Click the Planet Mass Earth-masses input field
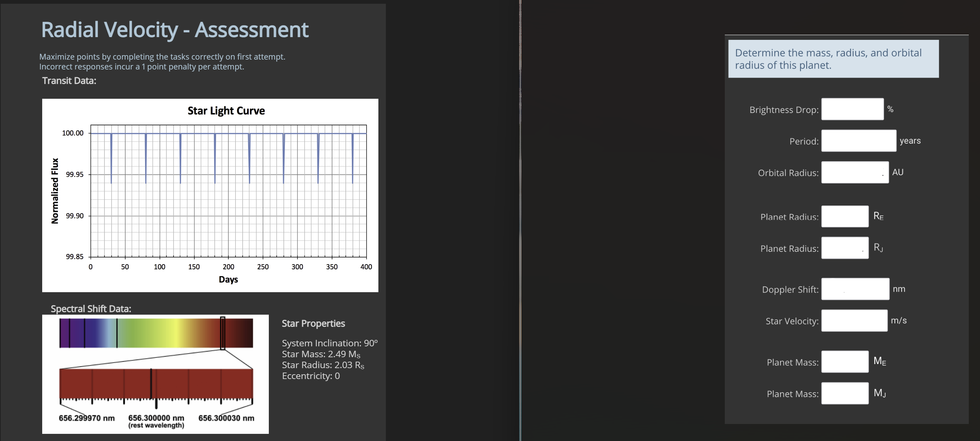This screenshot has height=441, width=980. 845,362
